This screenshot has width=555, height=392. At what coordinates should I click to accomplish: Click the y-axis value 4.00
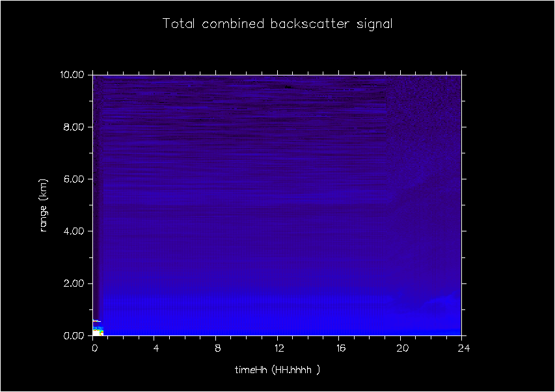tap(74, 231)
